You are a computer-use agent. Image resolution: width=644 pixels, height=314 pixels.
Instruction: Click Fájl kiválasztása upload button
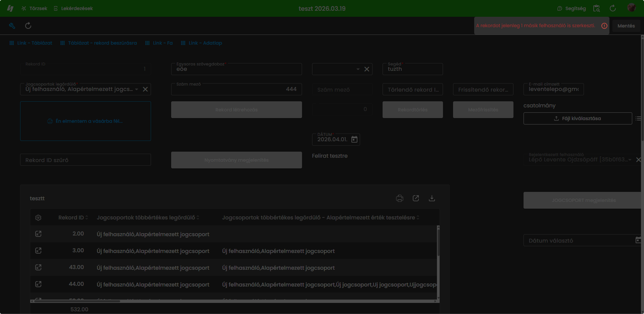(x=578, y=118)
